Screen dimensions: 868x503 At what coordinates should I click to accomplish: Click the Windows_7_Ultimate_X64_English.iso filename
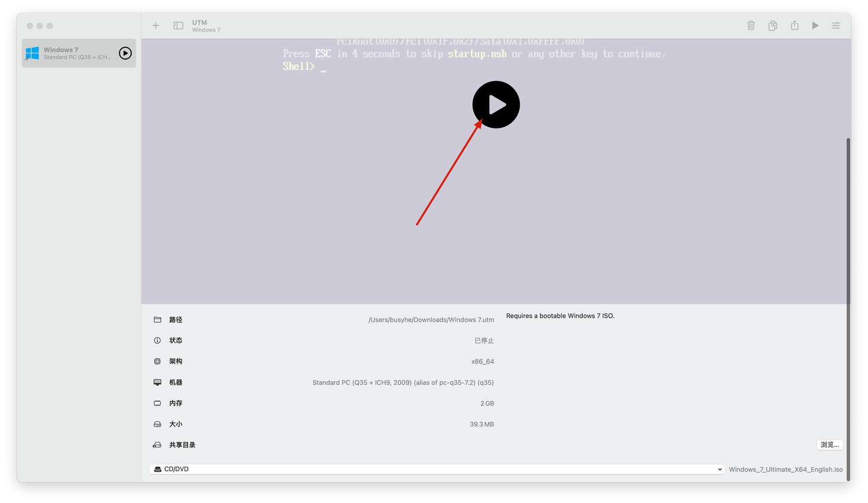point(786,469)
